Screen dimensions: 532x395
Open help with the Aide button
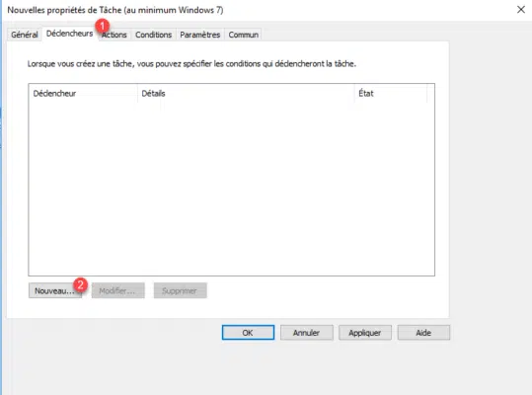coord(423,333)
